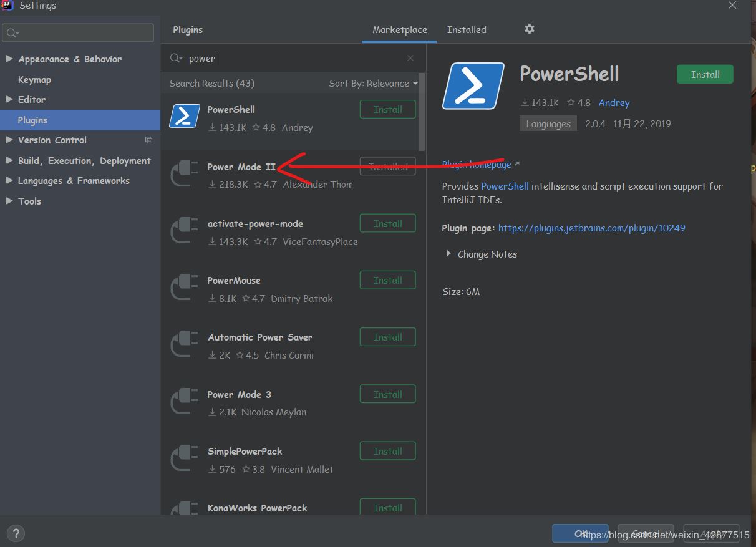
Task: Focus the settings search field
Action: click(x=78, y=33)
